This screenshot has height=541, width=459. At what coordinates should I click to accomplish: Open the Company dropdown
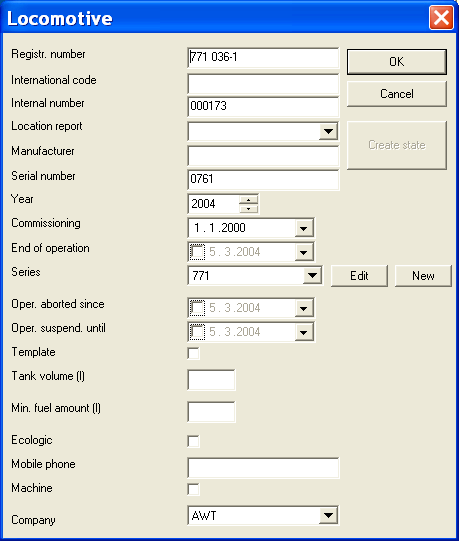[328, 515]
